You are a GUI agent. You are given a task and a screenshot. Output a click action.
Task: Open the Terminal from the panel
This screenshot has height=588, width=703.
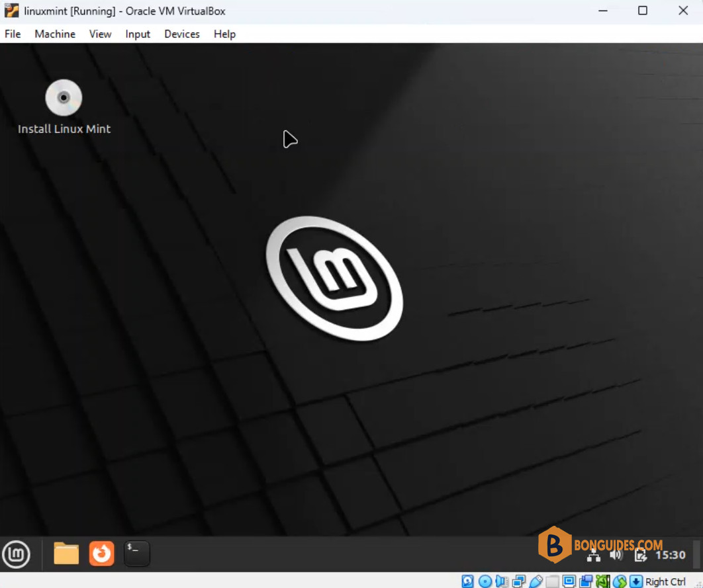point(136,554)
